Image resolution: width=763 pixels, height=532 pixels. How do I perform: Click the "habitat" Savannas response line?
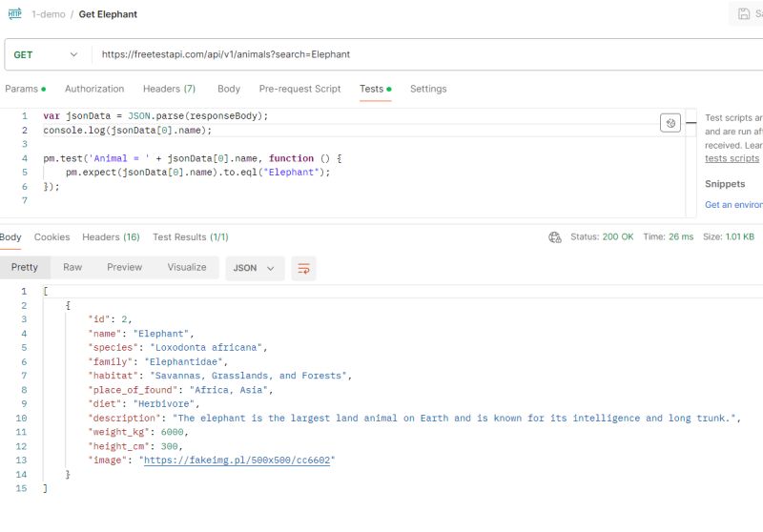pos(219,376)
